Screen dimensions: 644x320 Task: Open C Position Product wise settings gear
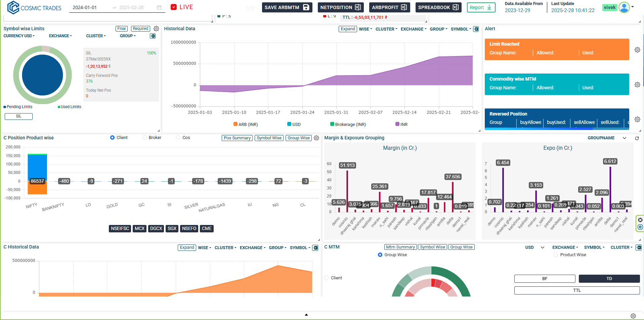pos(316,138)
